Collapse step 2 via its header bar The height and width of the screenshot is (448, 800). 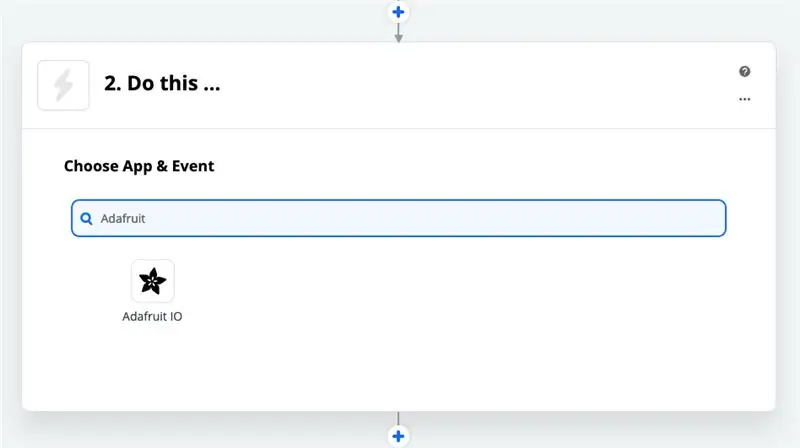pos(398,85)
